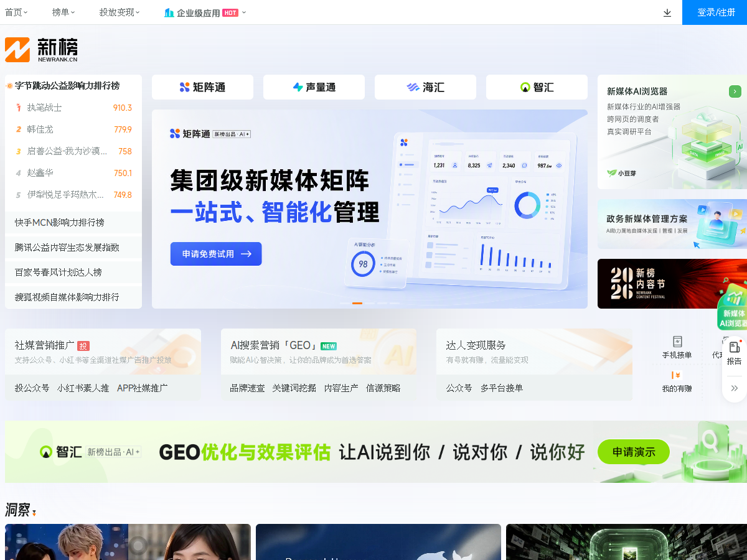
Task: Open the 达人变现服务 card header
Action: point(534,352)
